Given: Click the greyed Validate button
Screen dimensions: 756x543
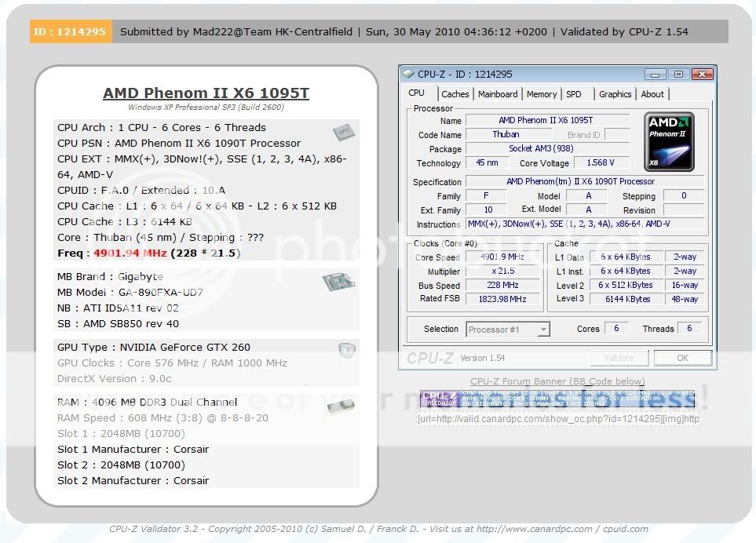Looking at the screenshot, I should tap(619, 358).
